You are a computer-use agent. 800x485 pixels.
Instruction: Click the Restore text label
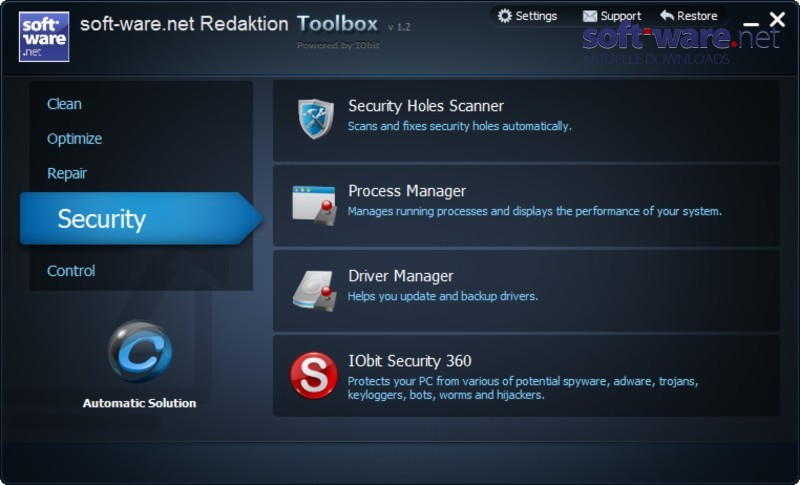click(x=697, y=16)
